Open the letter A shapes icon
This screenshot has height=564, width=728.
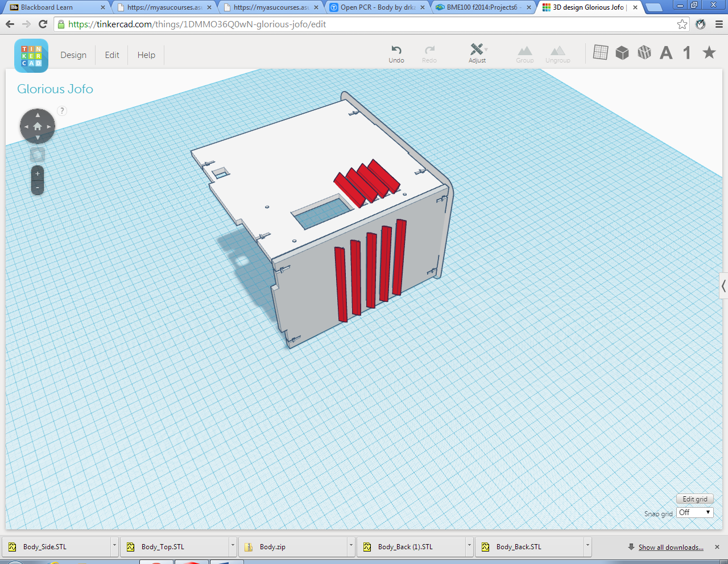666,53
